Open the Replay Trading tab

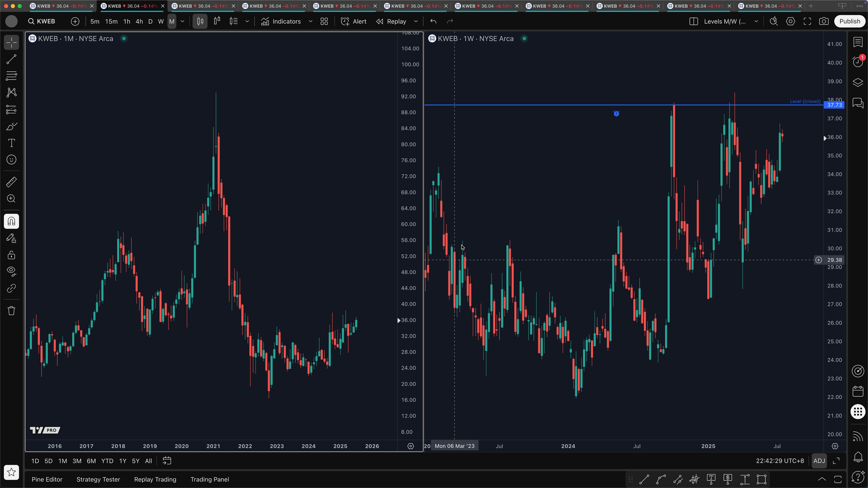155,480
